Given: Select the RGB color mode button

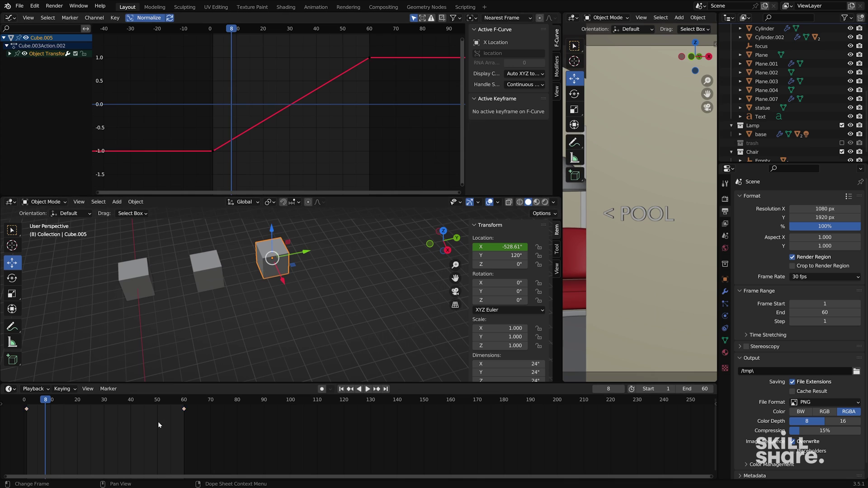Looking at the screenshot, I should 824,412.
